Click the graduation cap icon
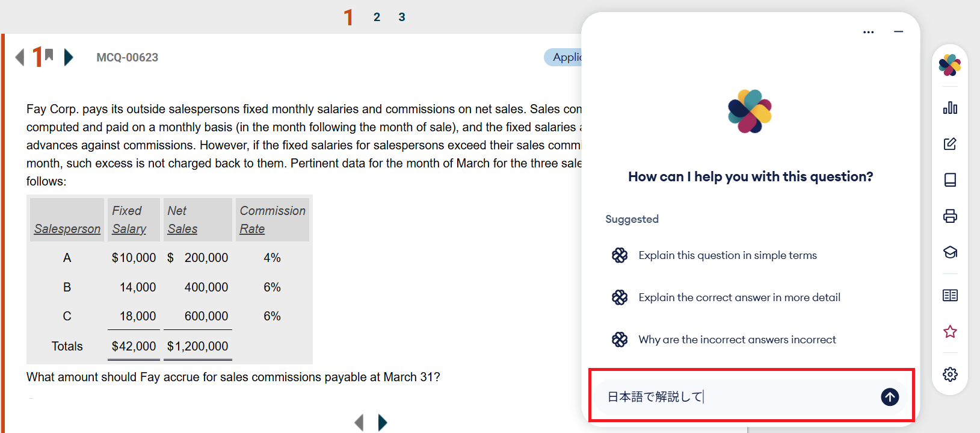The image size is (980, 433). coord(950,252)
